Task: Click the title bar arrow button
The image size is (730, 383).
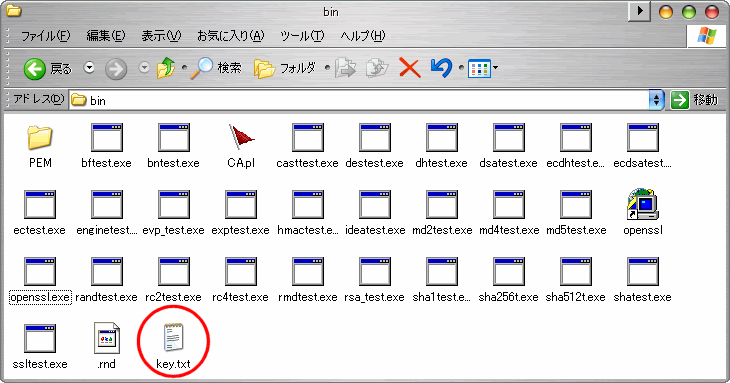Action: pos(639,11)
